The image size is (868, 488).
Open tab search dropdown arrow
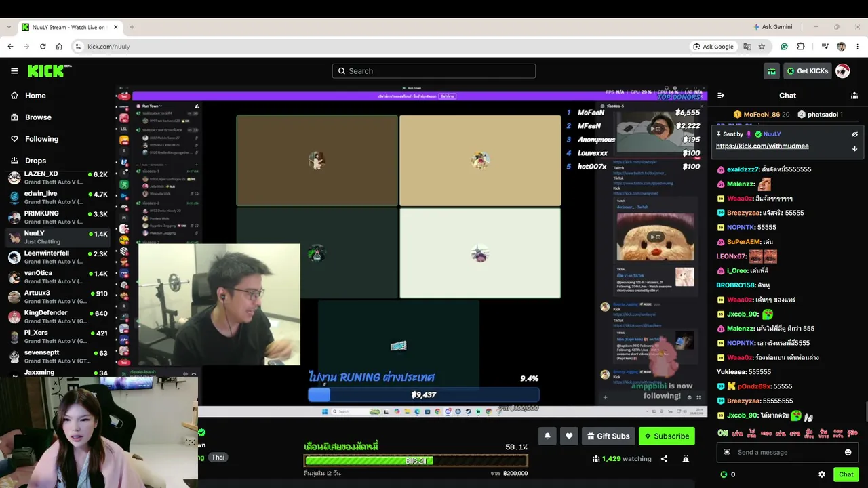tap(8, 27)
